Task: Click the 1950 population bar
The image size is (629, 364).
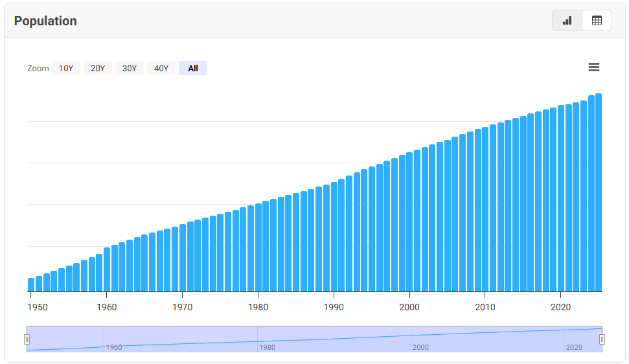Action: click(31, 285)
